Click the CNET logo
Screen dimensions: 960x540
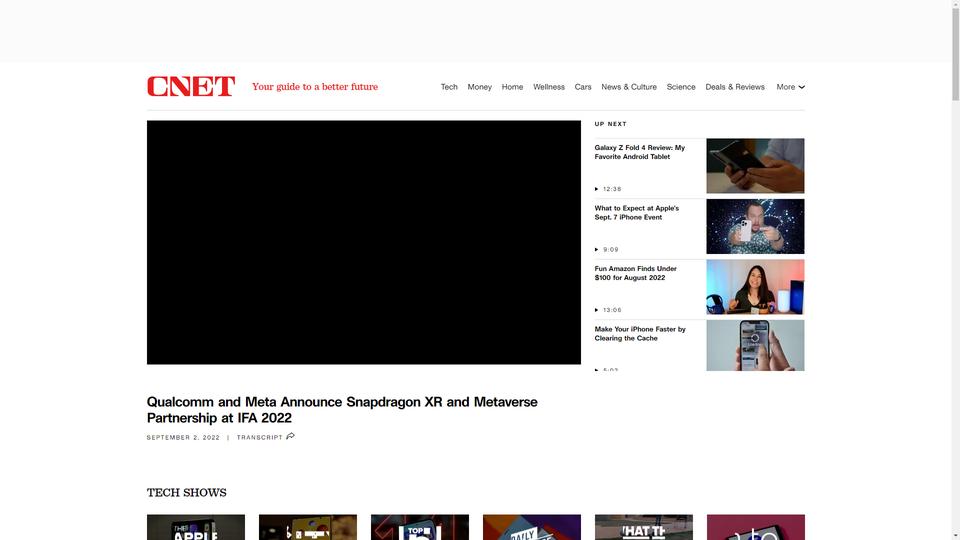tap(191, 86)
